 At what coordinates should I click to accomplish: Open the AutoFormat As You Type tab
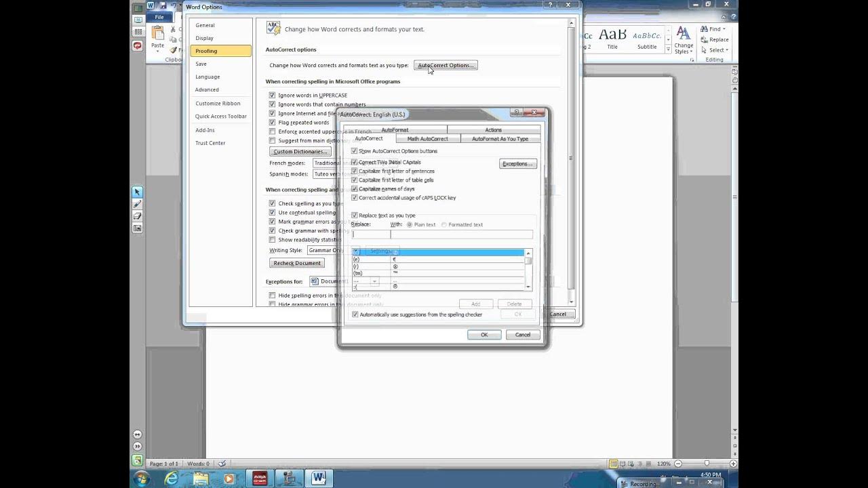click(500, 139)
